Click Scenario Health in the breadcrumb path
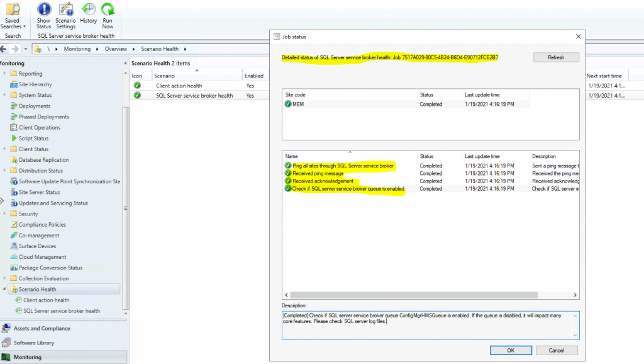Screen dimensions: 644x364 pos(160,49)
